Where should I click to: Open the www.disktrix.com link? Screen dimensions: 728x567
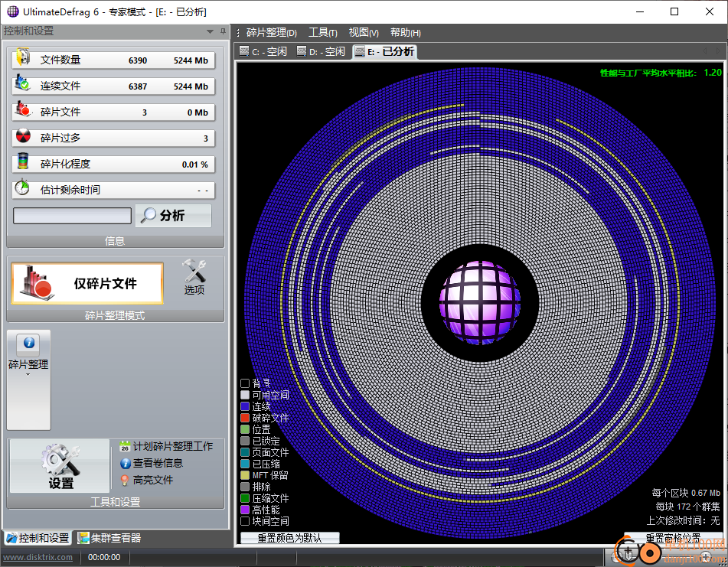coord(38,557)
